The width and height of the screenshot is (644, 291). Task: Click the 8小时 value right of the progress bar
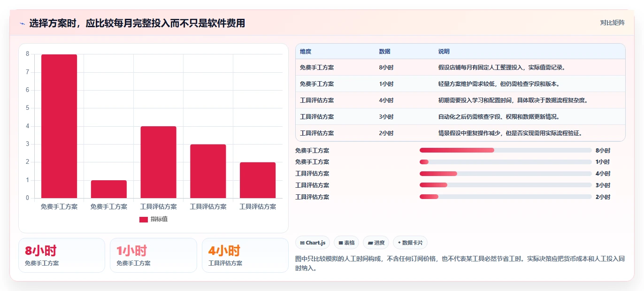603,151
